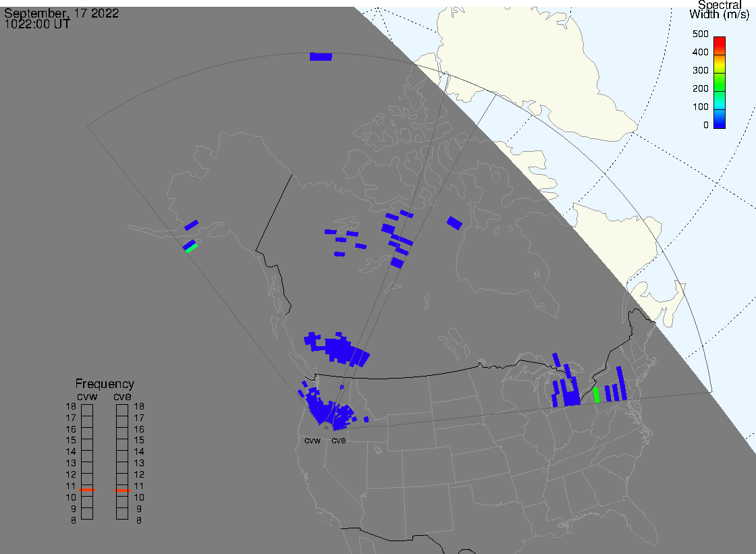Image resolution: width=756 pixels, height=554 pixels.
Task: Click the "500" color bar label
Action: click(700, 34)
